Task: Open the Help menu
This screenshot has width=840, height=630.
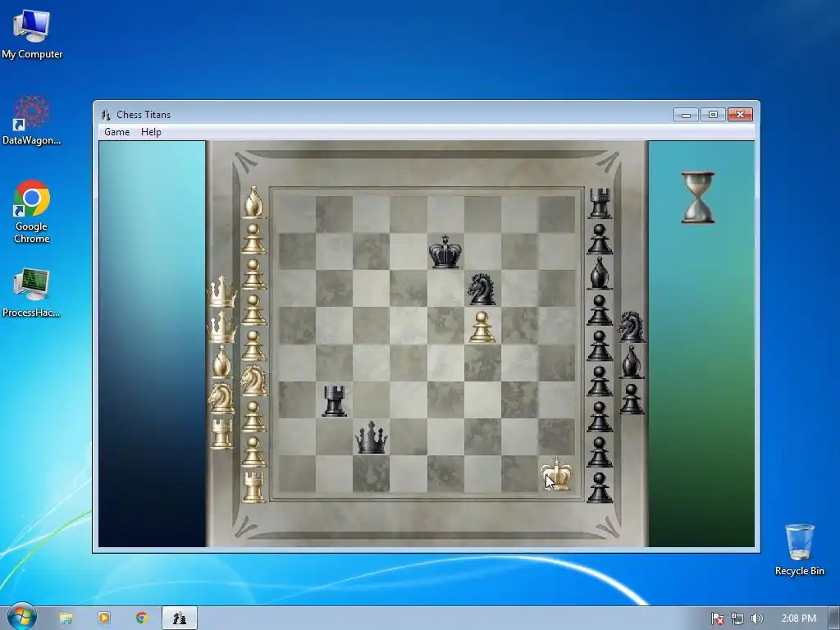Action: click(151, 132)
